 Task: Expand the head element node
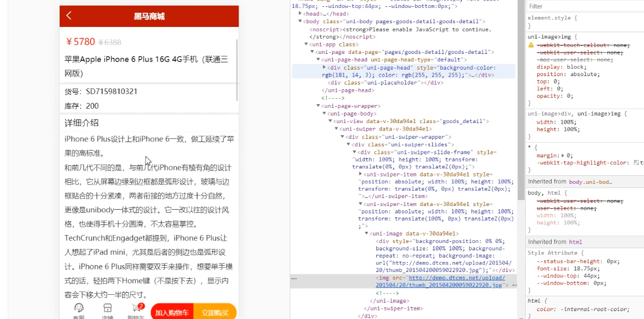[x=300, y=14]
